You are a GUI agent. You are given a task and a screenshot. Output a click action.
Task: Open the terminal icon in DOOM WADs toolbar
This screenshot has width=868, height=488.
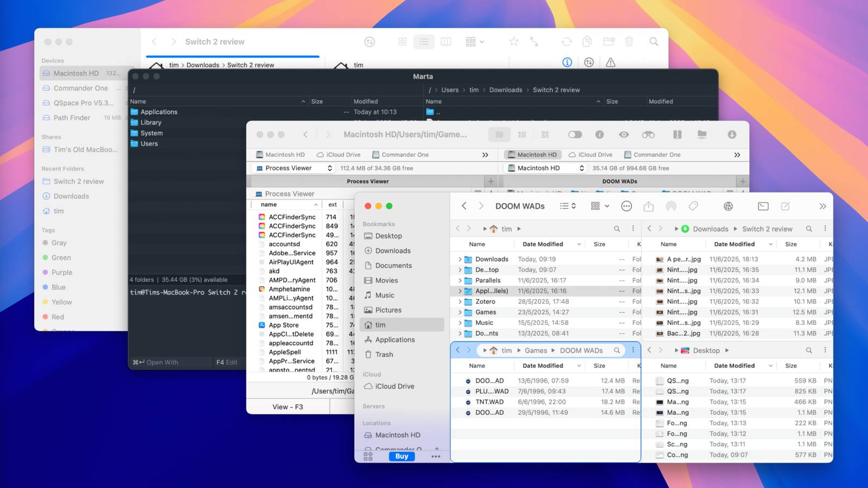click(763, 206)
